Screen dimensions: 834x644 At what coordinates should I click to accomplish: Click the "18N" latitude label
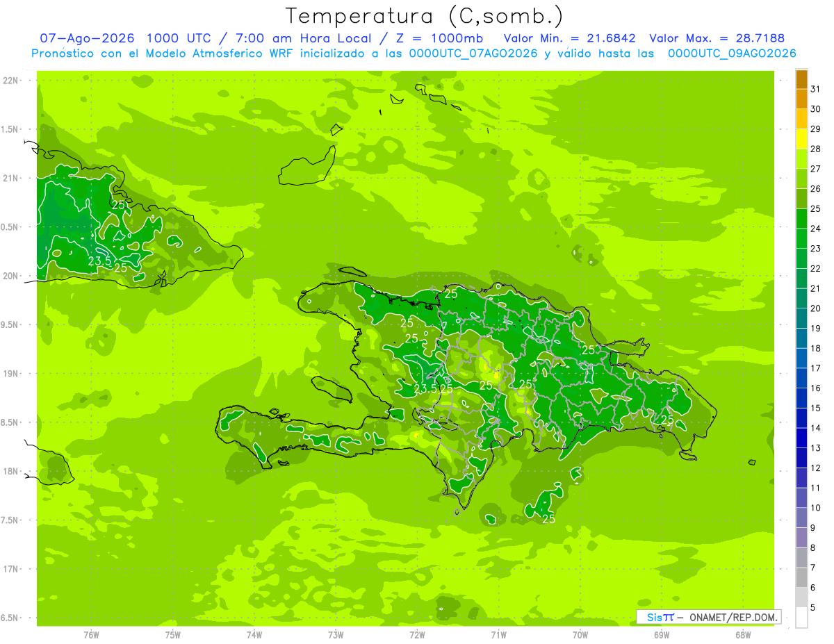(10, 471)
